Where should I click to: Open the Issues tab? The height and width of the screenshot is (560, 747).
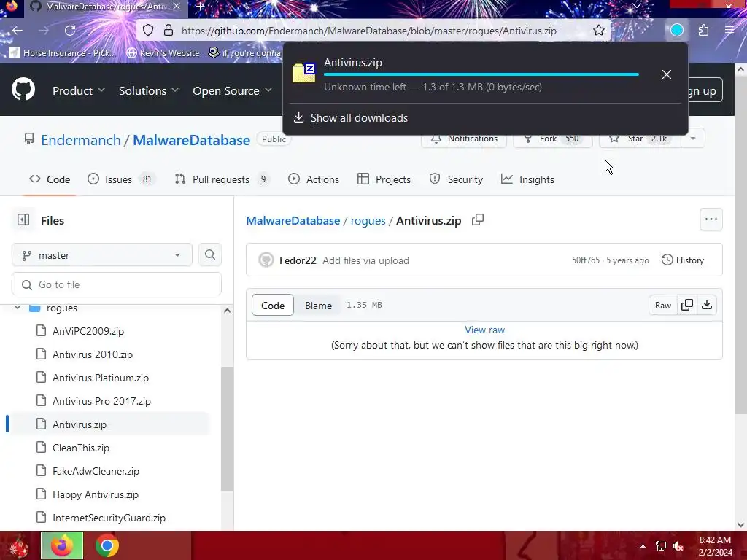click(120, 179)
